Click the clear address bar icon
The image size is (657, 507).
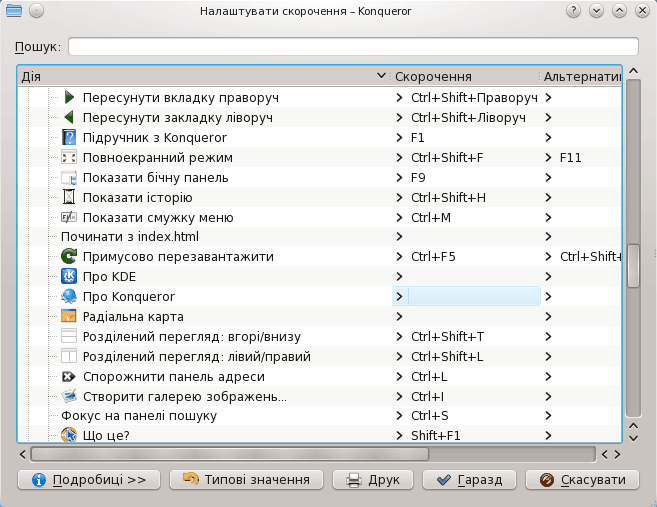click(x=69, y=376)
